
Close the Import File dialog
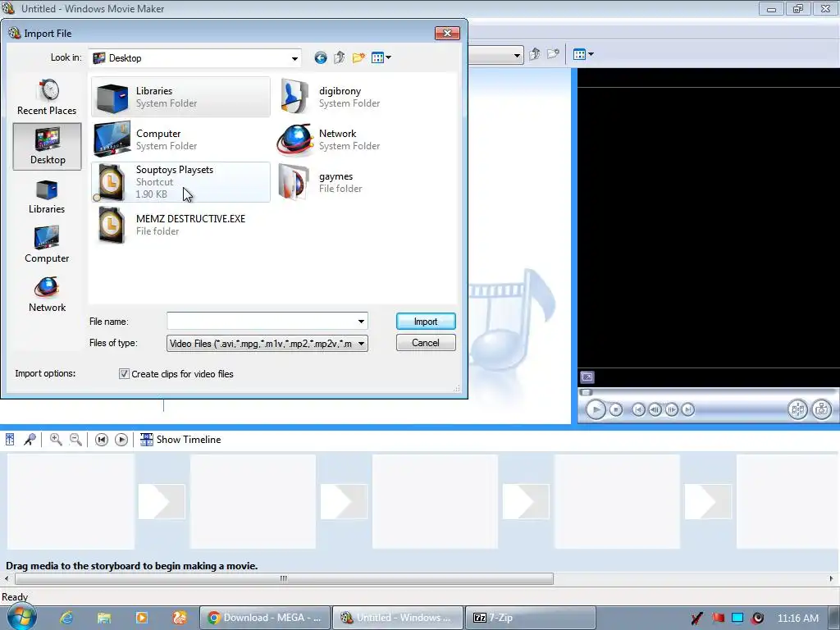pyautogui.click(x=447, y=33)
